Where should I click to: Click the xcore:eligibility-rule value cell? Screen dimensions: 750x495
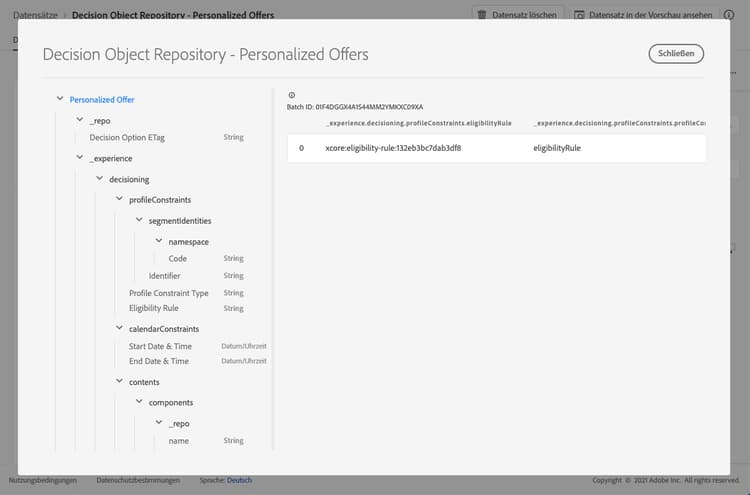(x=393, y=148)
